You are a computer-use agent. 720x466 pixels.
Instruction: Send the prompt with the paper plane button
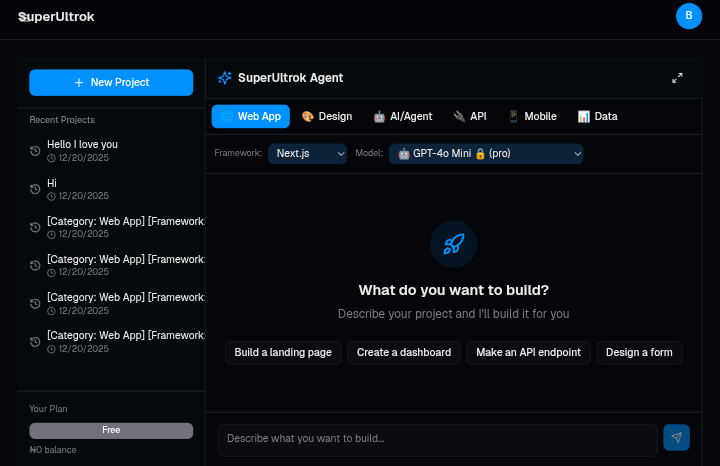[x=676, y=438]
